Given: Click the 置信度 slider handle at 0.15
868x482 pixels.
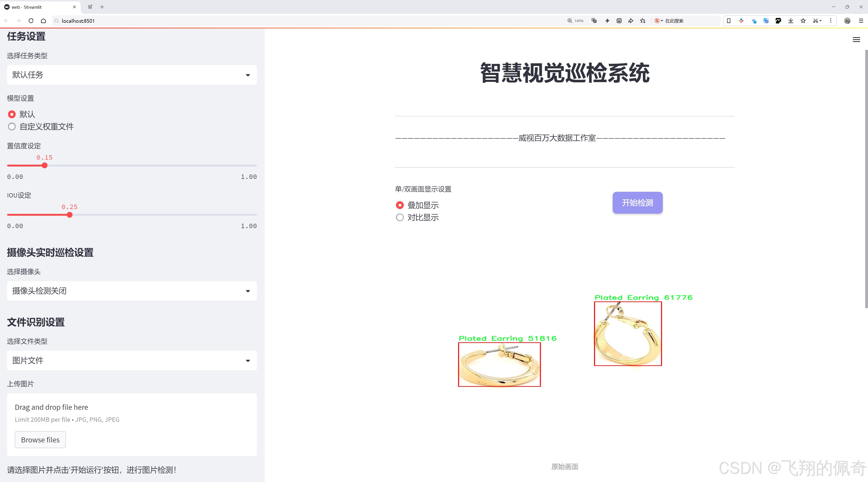Looking at the screenshot, I should coord(45,166).
